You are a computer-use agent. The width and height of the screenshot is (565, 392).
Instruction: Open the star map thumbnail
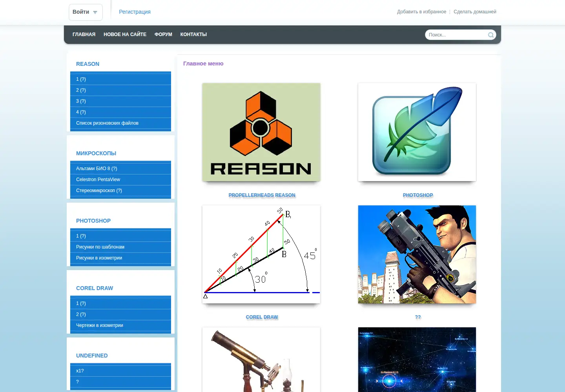(417, 359)
